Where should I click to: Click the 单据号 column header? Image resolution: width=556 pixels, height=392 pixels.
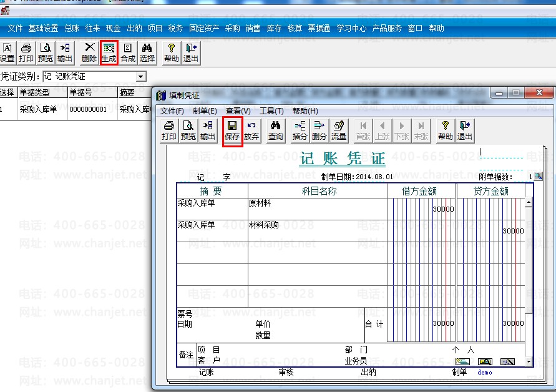[81, 92]
